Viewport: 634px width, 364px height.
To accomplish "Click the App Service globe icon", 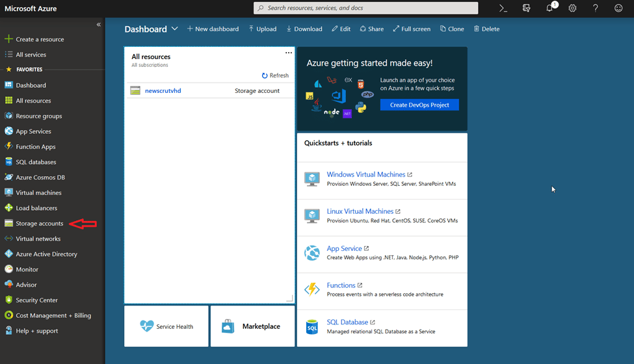I will (x=311, y=253).
